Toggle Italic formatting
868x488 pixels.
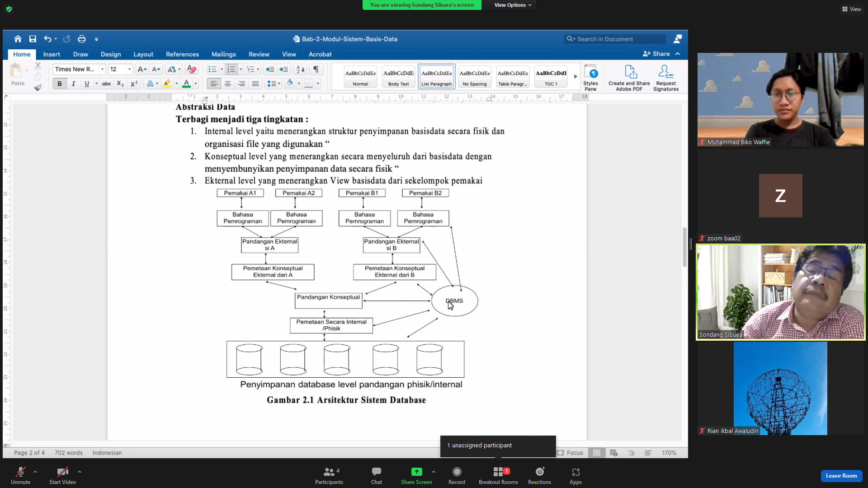pyautogui.click(x=73, y=84)
